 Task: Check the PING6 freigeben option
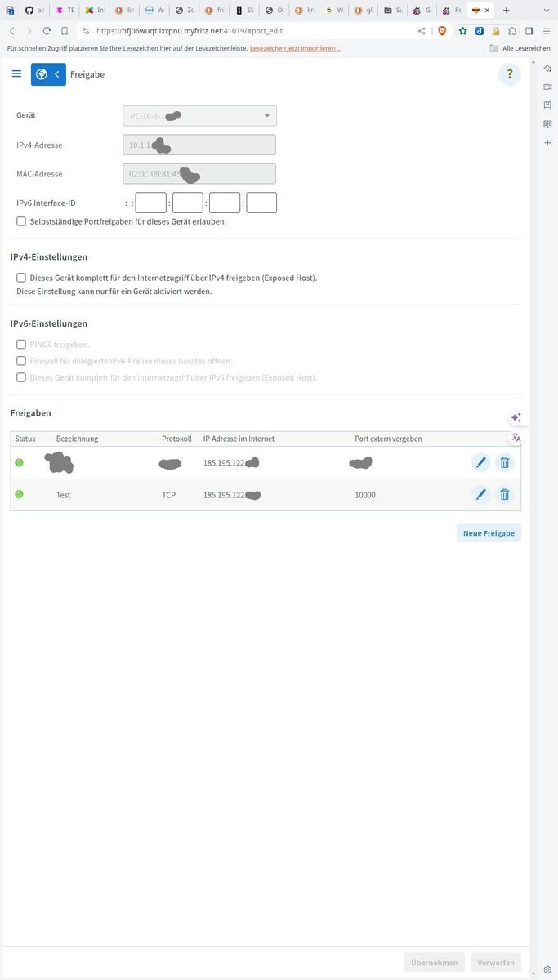[21, 345]
